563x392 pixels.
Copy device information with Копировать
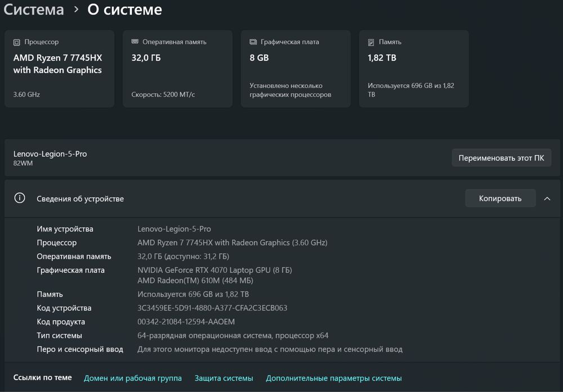point(500,199)
